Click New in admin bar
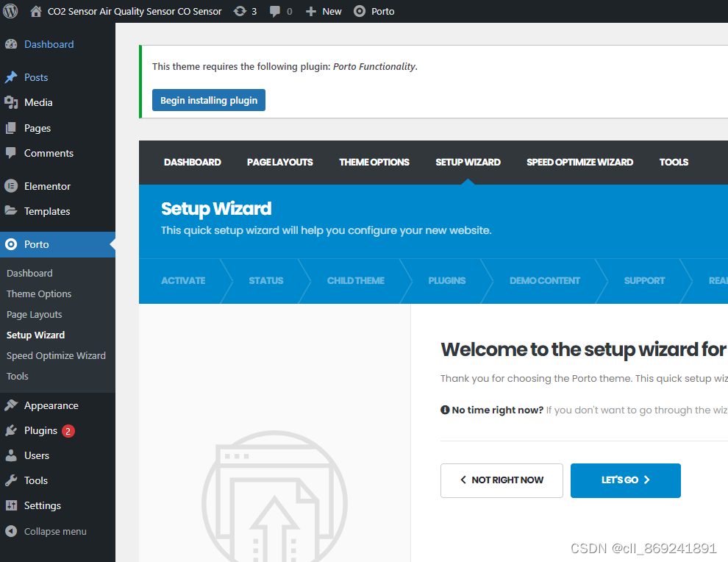 [x=332, y=12]
